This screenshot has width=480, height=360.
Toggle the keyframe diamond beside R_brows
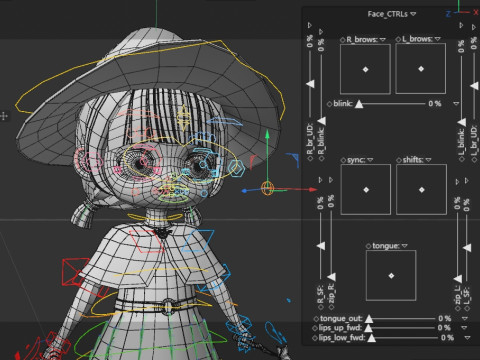pyautogui.click(x=343, y=40)
